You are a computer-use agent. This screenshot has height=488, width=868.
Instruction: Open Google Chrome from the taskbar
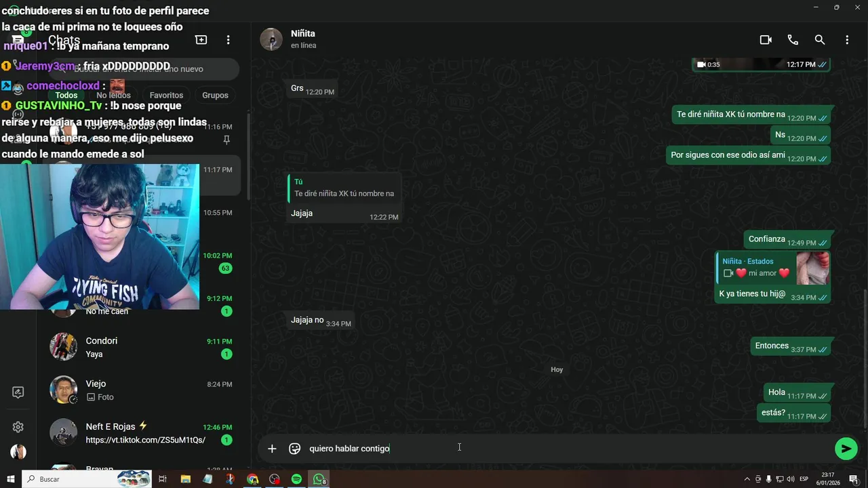click(x=252, y=479)
